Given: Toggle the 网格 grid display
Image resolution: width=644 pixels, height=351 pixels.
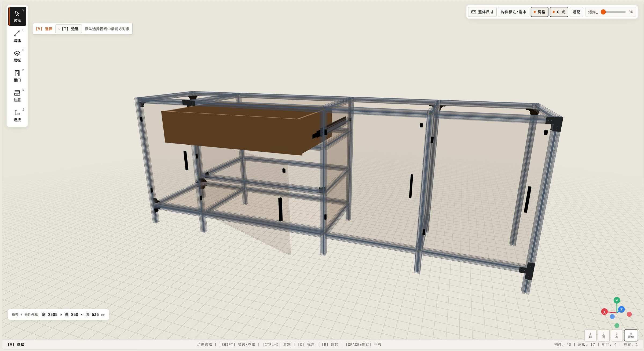Looking at the screenshot, I should coord(539,12).
